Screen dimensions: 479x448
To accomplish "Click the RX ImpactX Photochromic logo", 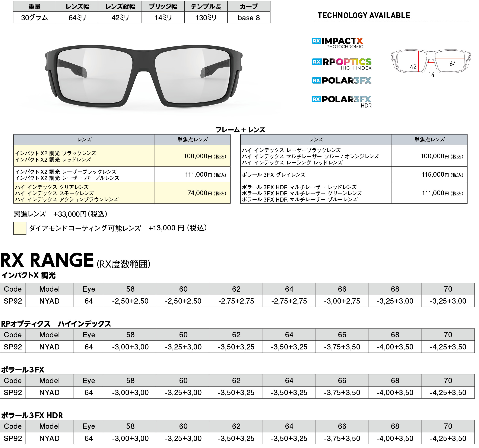I will [337, 43].
